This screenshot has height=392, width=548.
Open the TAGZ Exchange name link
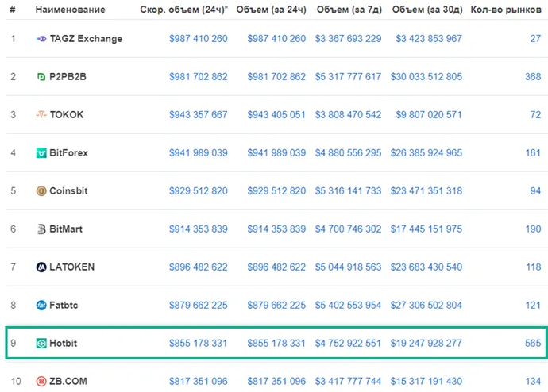86,39
